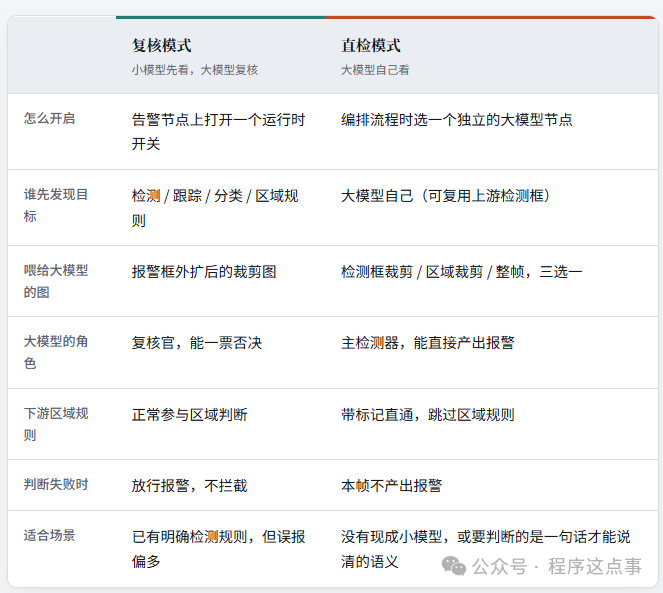Click cell 本帧不产出报警
Viewport: 663px width, 593px height.
(x=392, y=486)
